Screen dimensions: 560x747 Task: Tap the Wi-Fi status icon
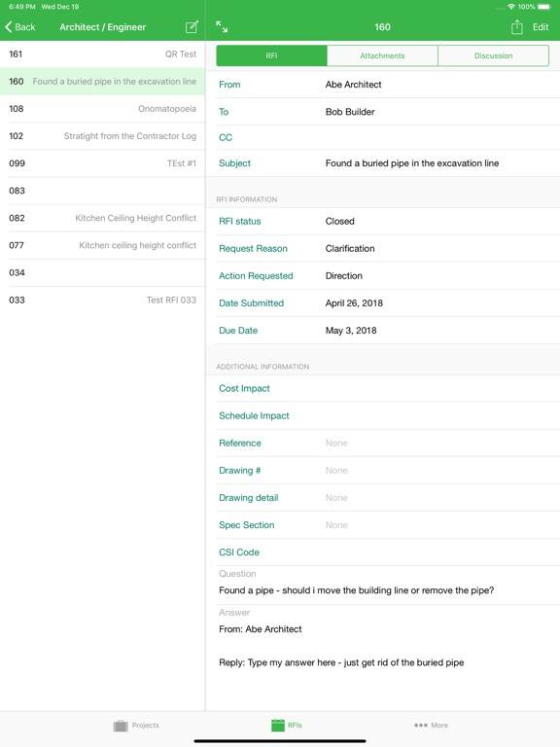click(x=511, y=7)
